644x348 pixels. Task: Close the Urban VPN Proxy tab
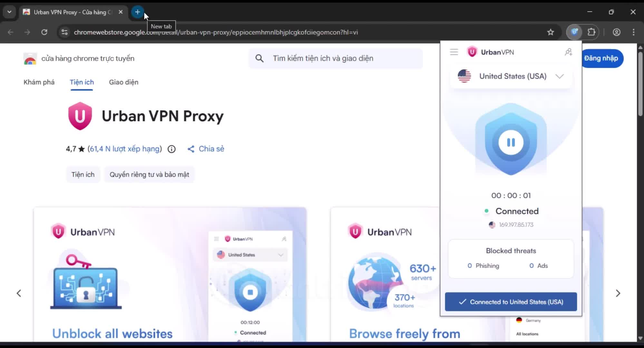121,12
